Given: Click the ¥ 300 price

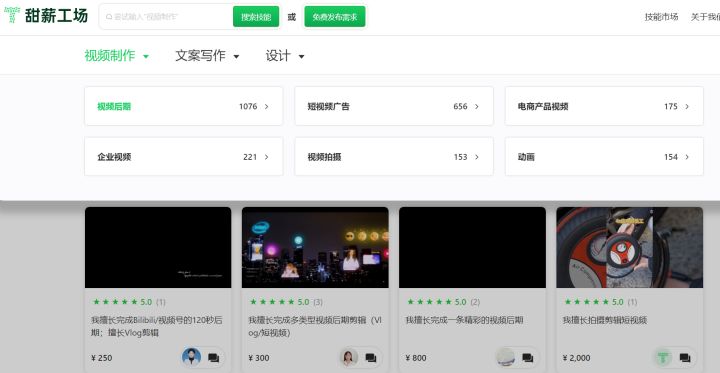Looking at the screenshot, I should 259,358.
